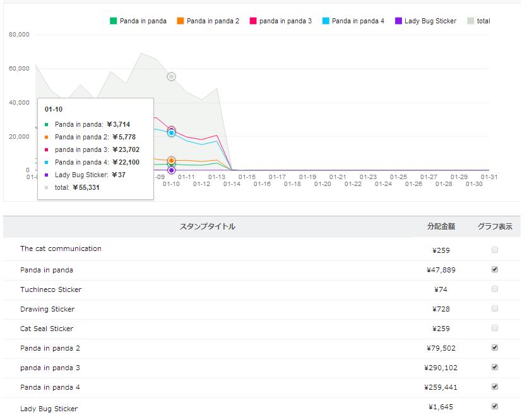The height and width of the screenshot is (420, 527).
Task: Uncheck graph display for Panda in panda
Action: pyautogui.click(x=494, y=269)
